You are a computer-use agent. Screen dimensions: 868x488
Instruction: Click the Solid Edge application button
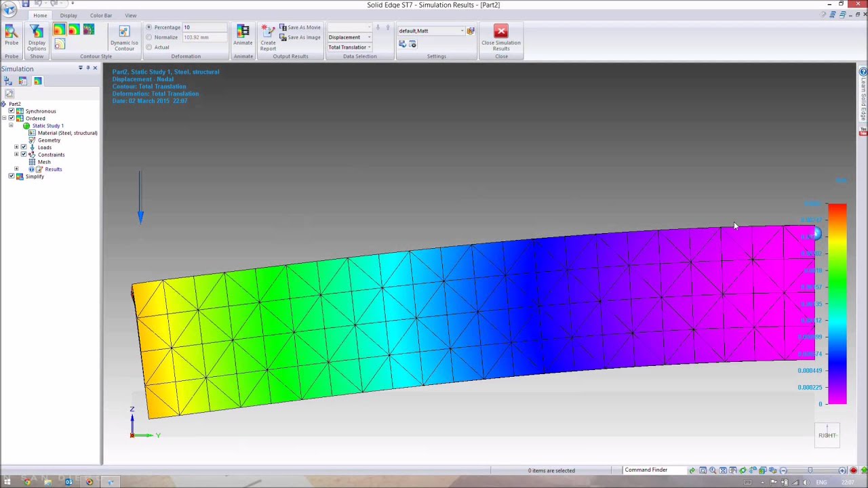click(9, 8)
